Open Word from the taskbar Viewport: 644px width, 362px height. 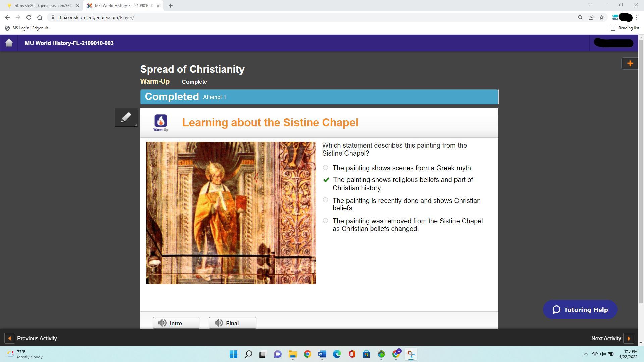coord(322,354)
